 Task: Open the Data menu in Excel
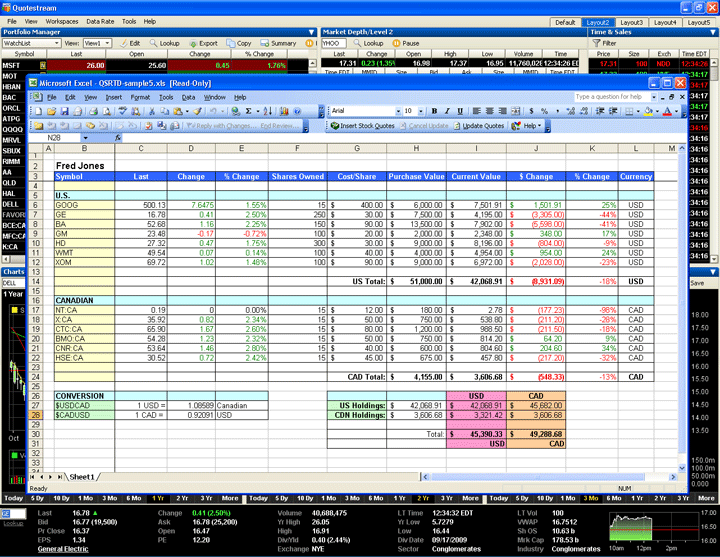click(x=189, y=97)
